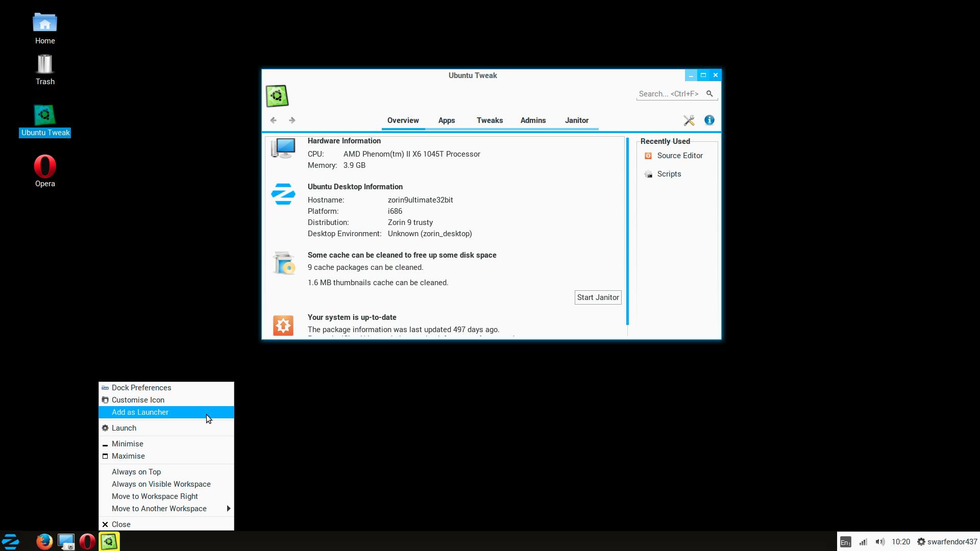Choose Always on Top option
The width and height of the screenshot is (980, 551).
pyautogui.click(x=136, y=472)
